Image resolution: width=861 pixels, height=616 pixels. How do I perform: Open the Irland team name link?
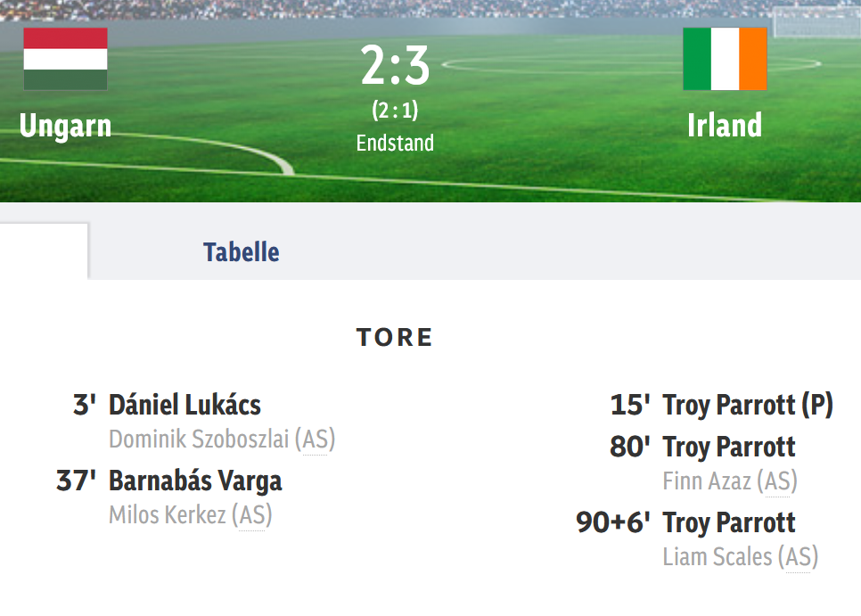point(725,126)
